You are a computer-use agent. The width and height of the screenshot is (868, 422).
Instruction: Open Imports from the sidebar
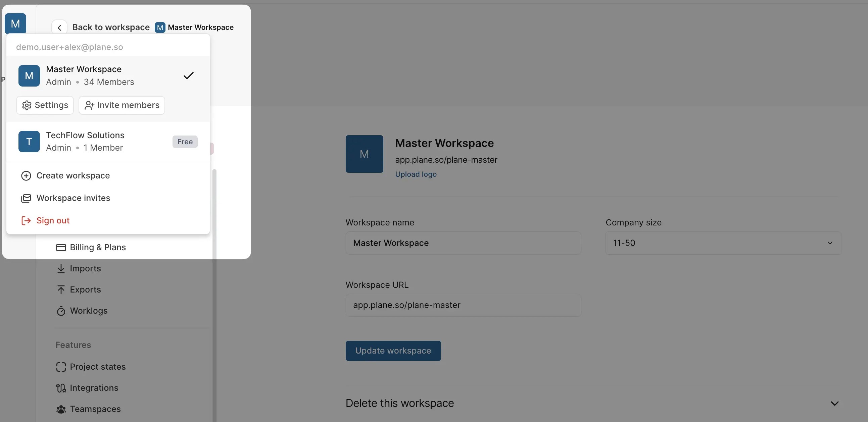tap(85, 268)
